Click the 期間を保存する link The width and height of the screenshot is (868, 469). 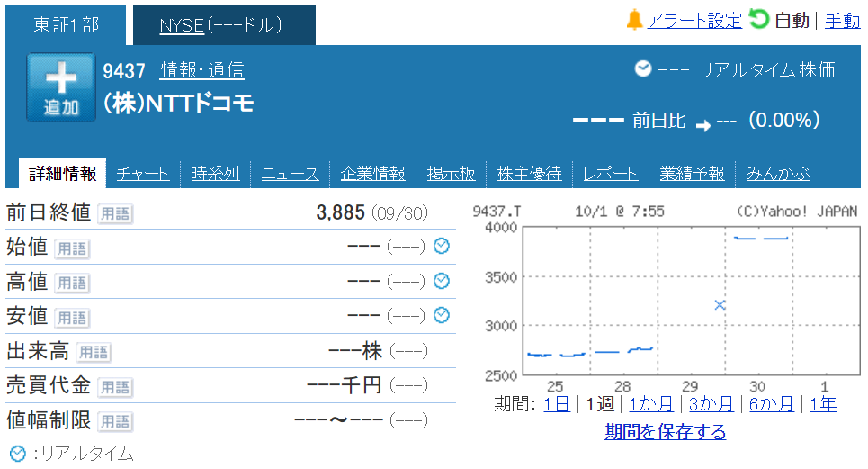point(665,431)
